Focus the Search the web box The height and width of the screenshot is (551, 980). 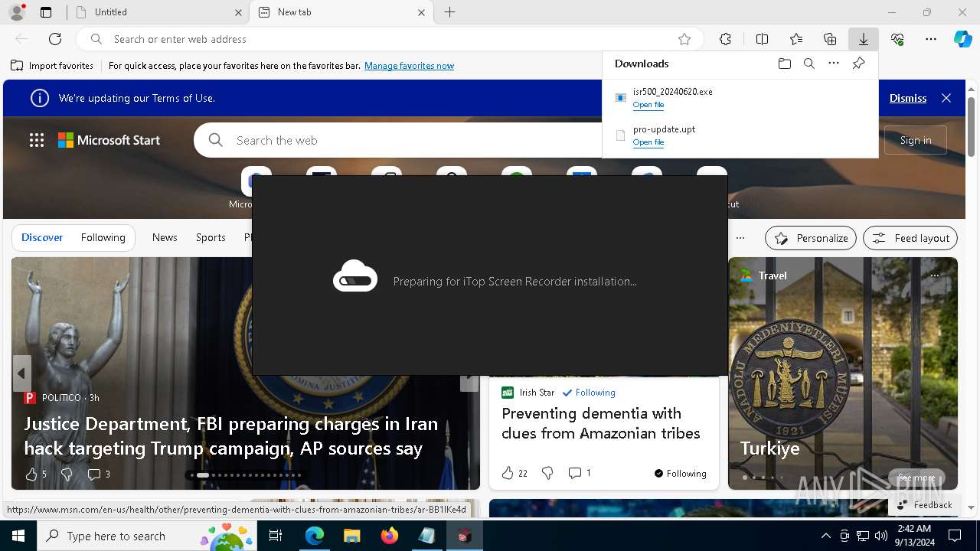[x=398, y=140]
